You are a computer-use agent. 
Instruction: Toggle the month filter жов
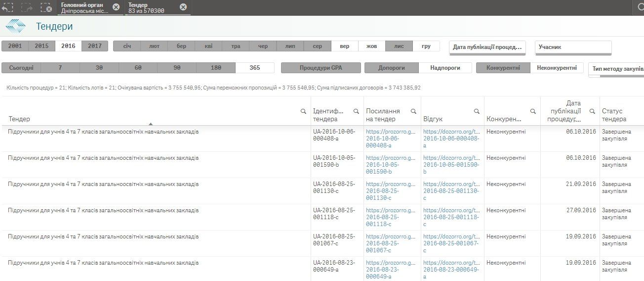[x=371, y=46]
